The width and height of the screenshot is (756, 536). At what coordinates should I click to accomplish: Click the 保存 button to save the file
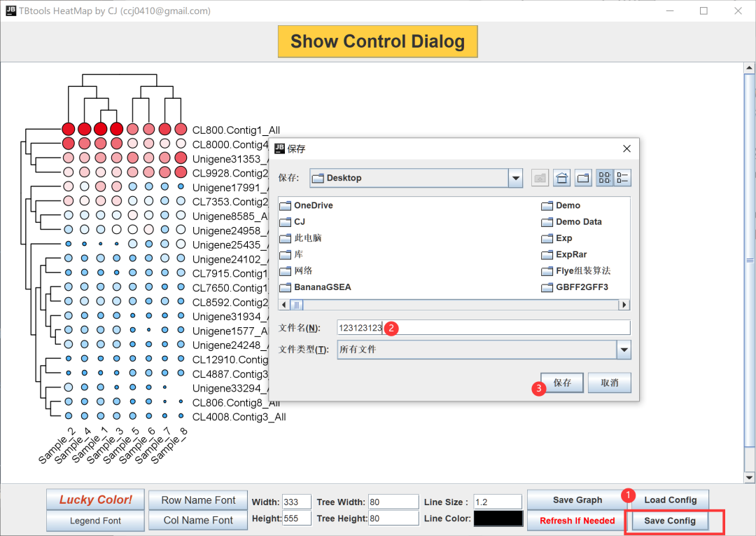coord(561,382)
